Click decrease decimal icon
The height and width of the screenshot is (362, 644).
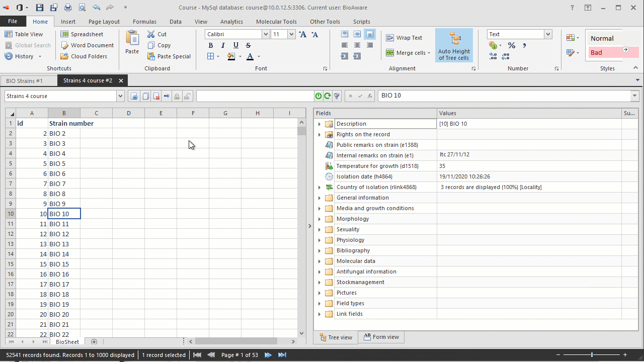(x=506, y=56)
